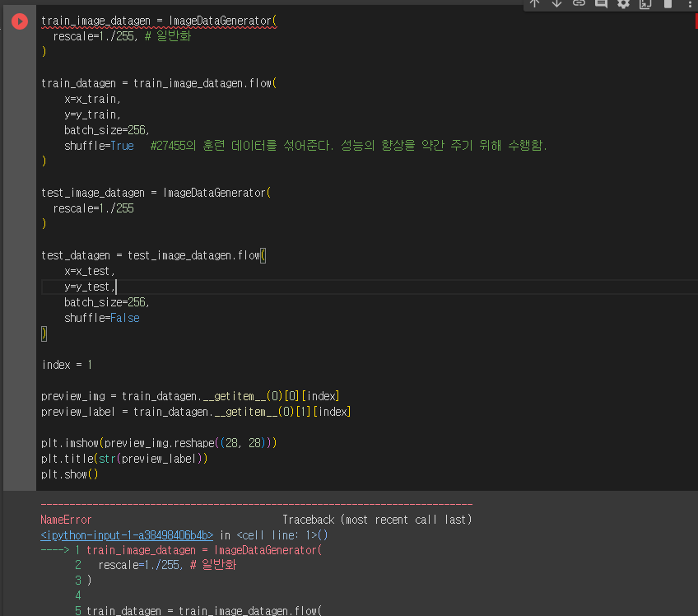Click 'Traceback (most recent call last)' text

(377, 520)
